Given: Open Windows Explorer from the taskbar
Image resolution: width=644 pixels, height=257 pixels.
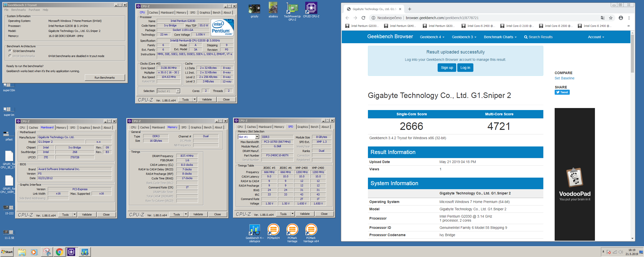Looking at the screenshot, I should pos(22,252).
